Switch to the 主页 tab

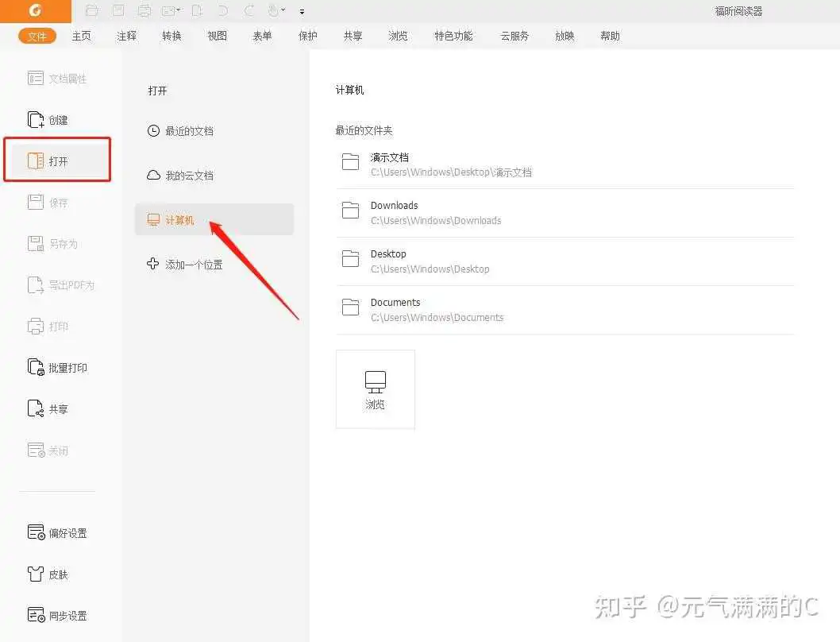[x=82, y=36]
